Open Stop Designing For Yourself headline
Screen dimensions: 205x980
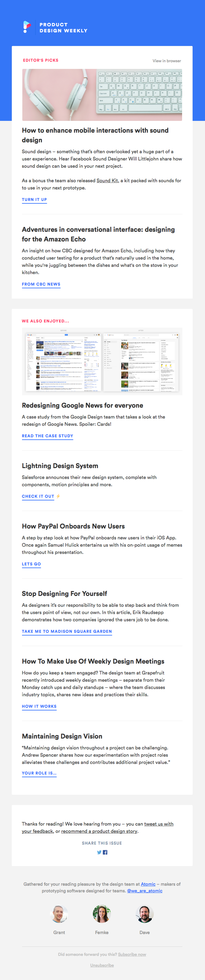coord(65,593)
